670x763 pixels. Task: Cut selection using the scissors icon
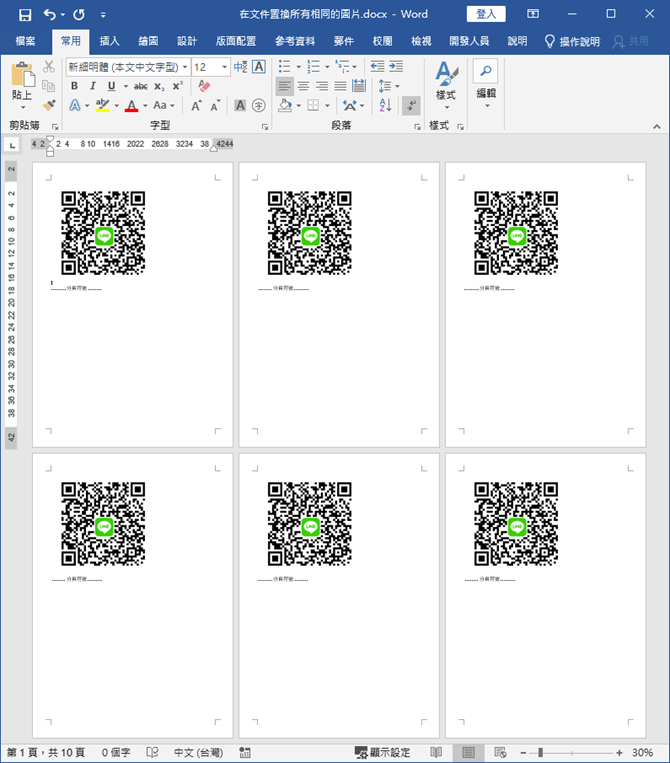(x=49, y=67)
